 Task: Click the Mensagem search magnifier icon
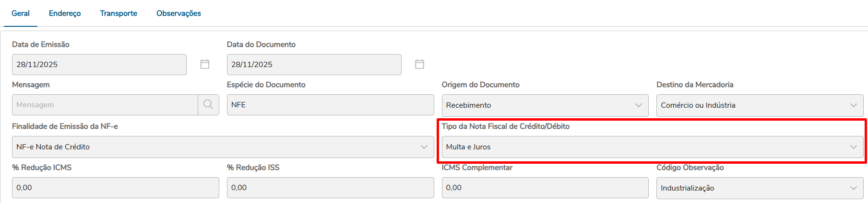pyautogui.click(x=208, y=104)
